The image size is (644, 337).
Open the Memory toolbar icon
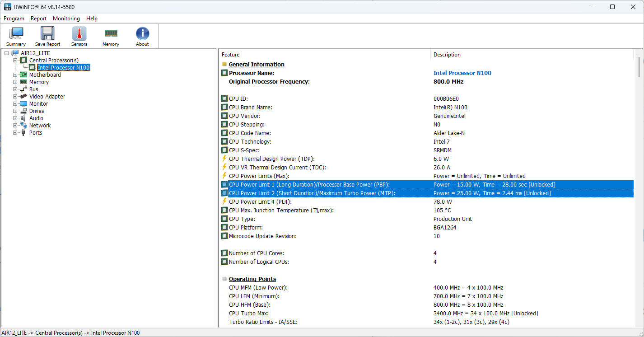(x=111, y=33)
